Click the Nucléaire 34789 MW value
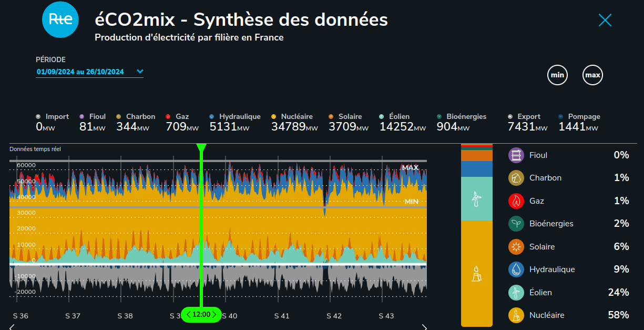Viewport: 644px width, 330px height. click(x=294, y=127)
